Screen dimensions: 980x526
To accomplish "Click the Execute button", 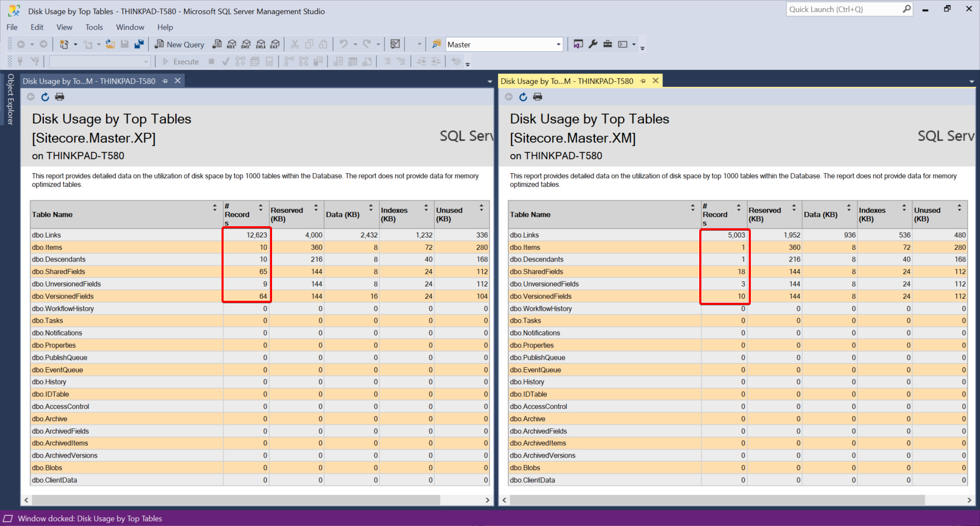I will point(180,61).
